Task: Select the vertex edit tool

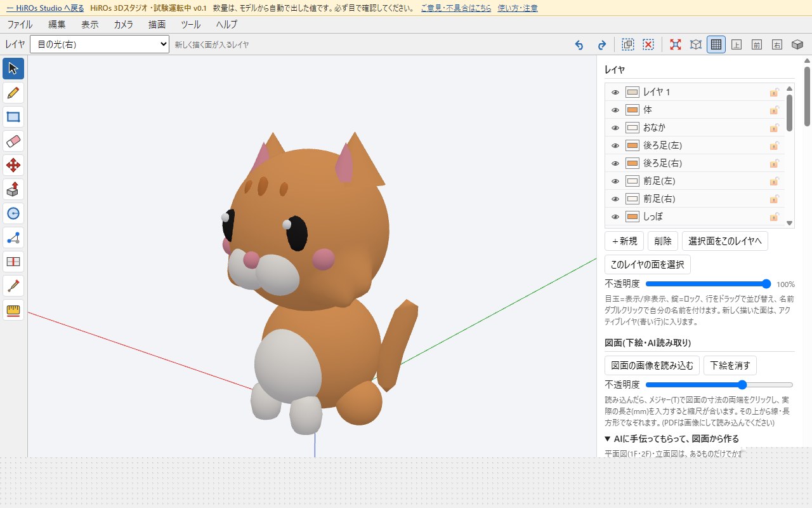Action: coord(13,237)
